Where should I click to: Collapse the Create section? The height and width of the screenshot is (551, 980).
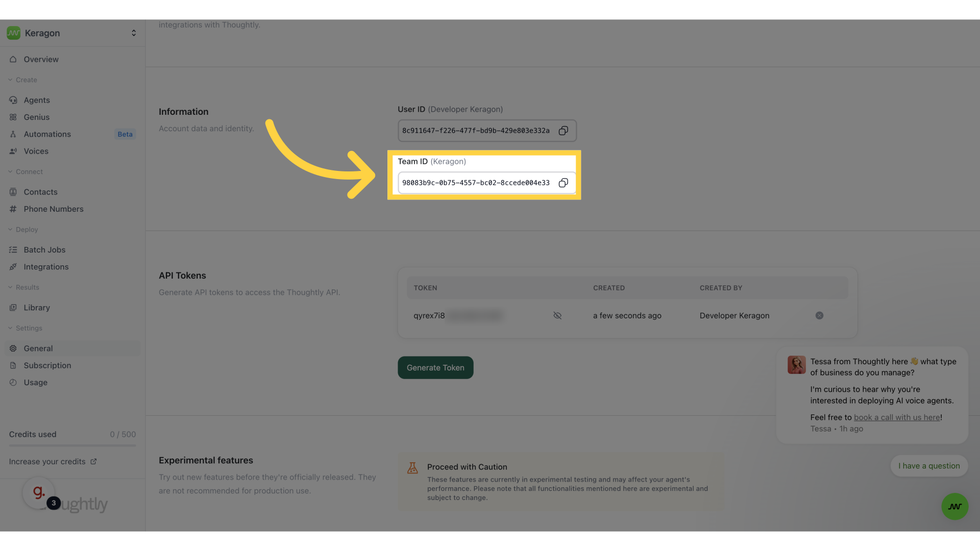point(23,80)
